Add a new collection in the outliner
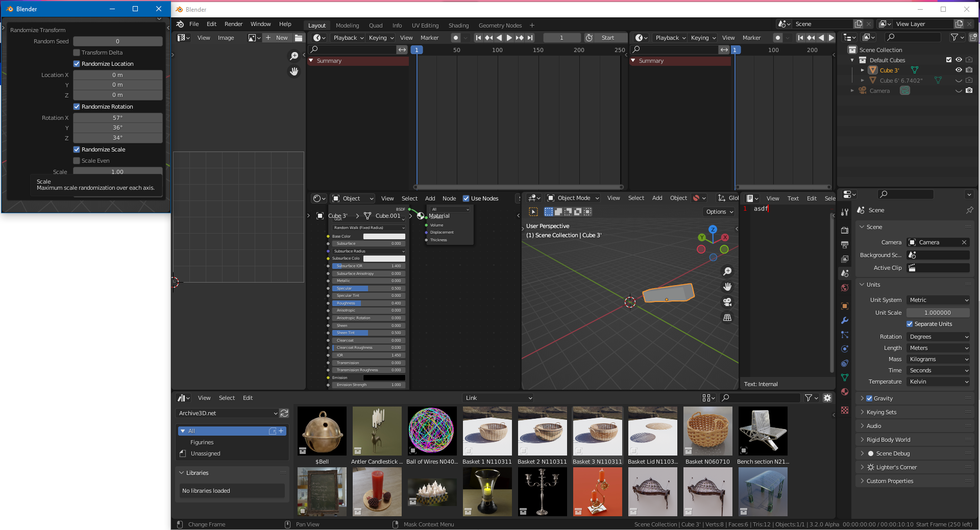980x530 pixels. pos(973,37)
